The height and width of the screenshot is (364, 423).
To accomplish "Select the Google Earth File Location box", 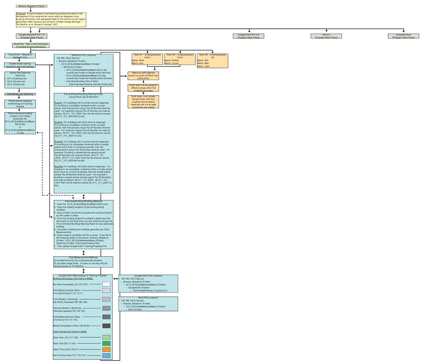I will pyautogui.click(x=148, y=284).
